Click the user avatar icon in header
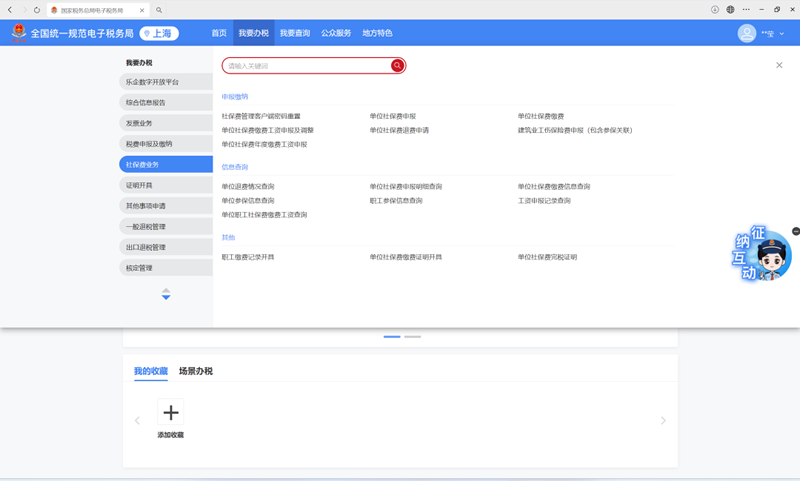800x481 pixels. [x=747, y=33]
